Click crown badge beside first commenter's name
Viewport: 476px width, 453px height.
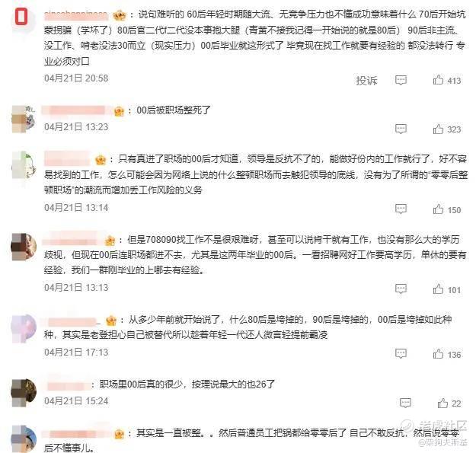point(119,15)
